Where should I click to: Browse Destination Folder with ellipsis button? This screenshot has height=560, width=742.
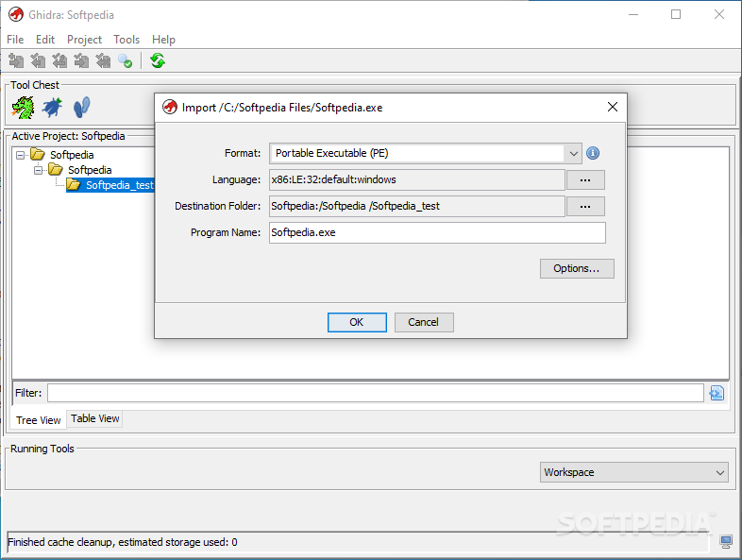pyautogui.click(x=585, y=207)
